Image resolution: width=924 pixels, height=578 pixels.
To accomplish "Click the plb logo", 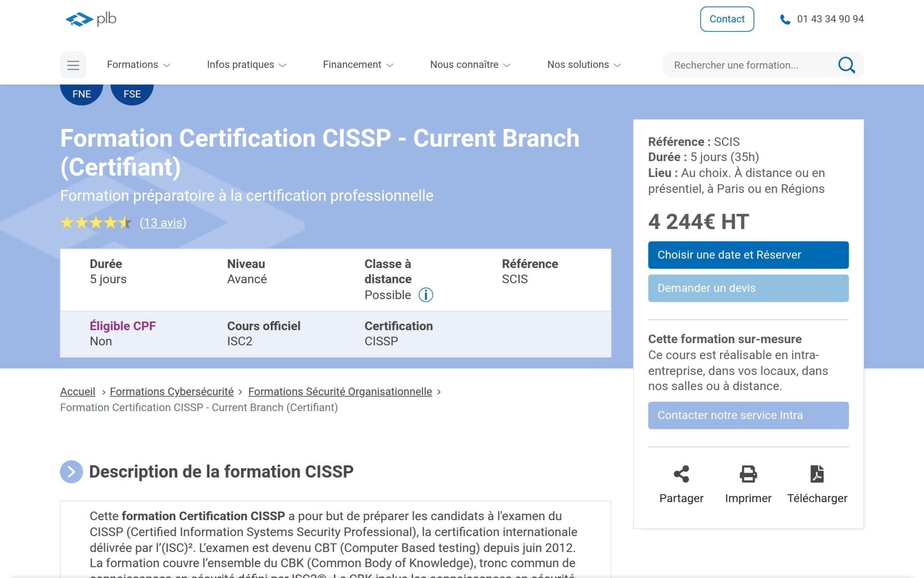I will tap(91, 19).
